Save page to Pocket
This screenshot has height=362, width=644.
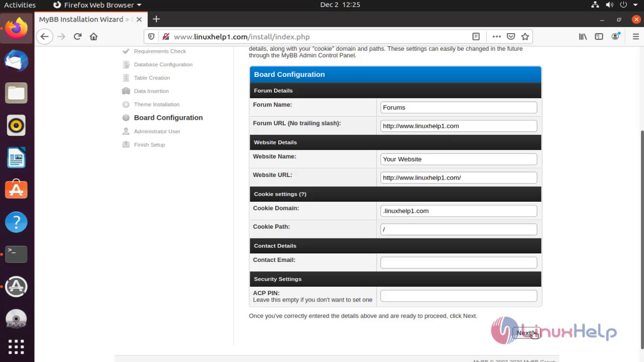(x=511, y=37)
